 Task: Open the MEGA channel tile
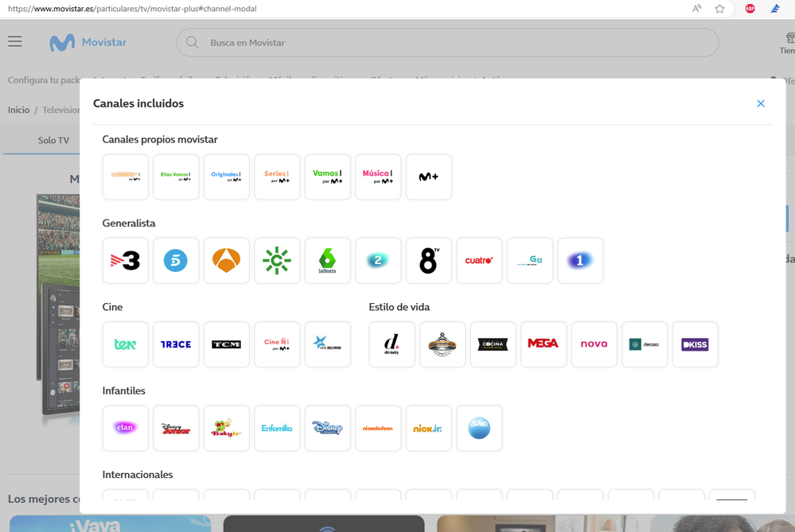coord(544,344)
